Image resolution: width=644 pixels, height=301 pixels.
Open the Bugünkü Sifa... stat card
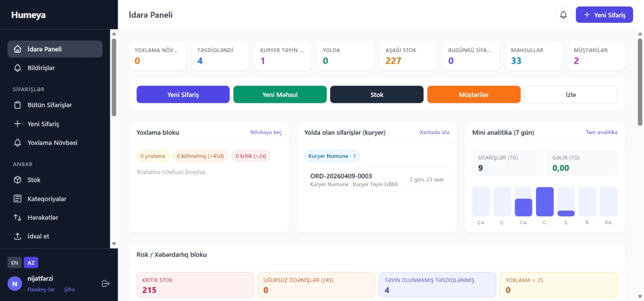[471, 56]
